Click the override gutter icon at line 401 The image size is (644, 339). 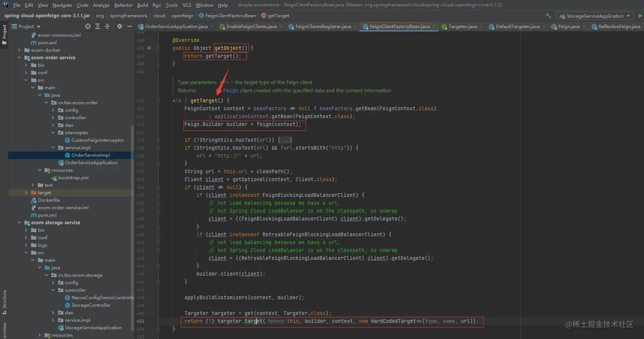(x=149, y=48)
